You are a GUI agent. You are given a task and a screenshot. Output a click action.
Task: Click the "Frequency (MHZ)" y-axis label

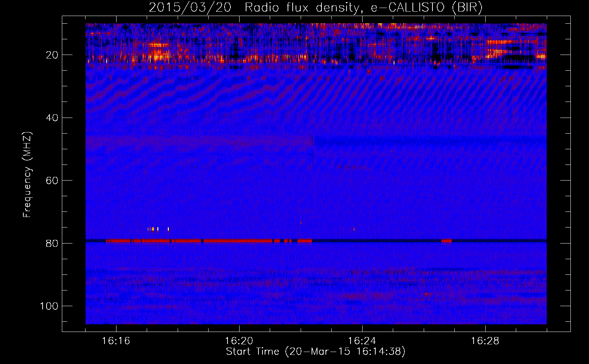(x=27, y=175)
